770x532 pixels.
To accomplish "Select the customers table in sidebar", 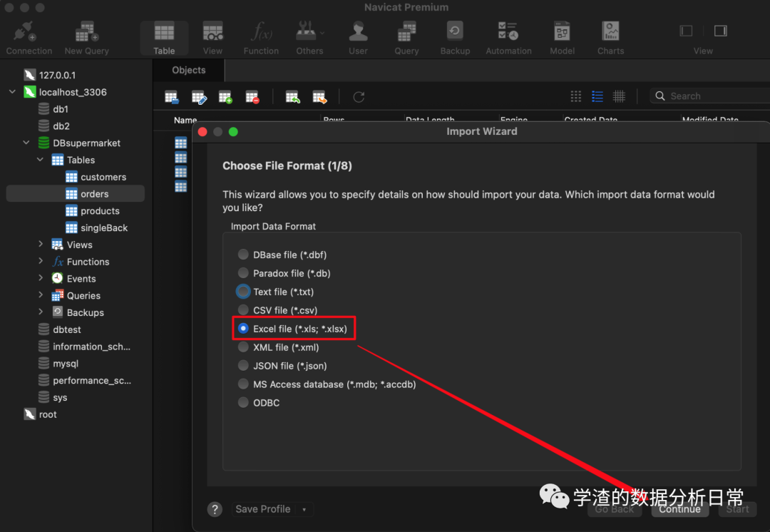I will [96, 177].
